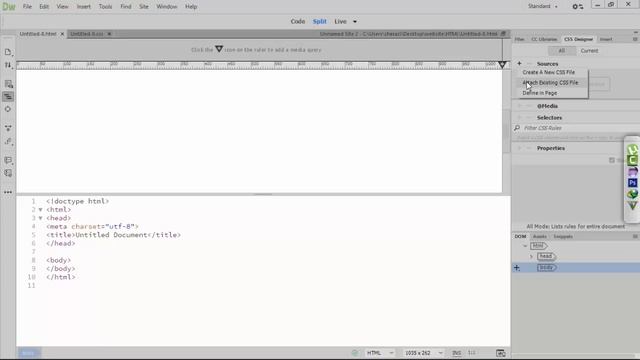Open Real-time Preview icon in status bar
640x360 pixels.
500,353
